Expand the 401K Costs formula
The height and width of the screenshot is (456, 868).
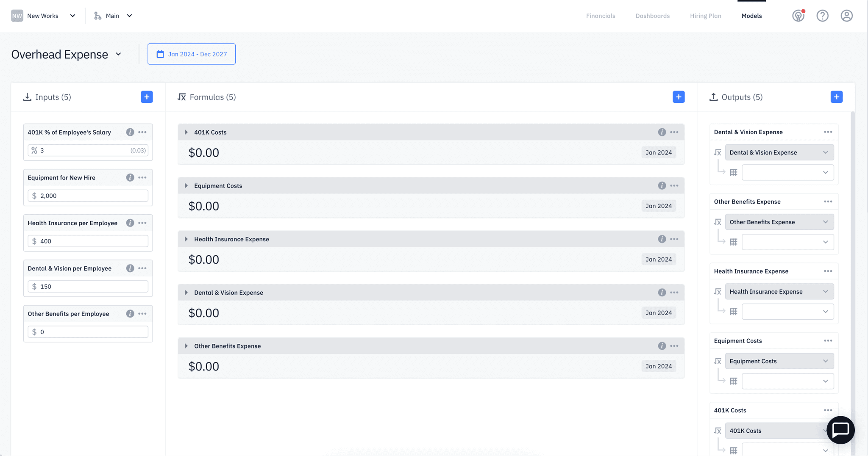coord(186,132)
